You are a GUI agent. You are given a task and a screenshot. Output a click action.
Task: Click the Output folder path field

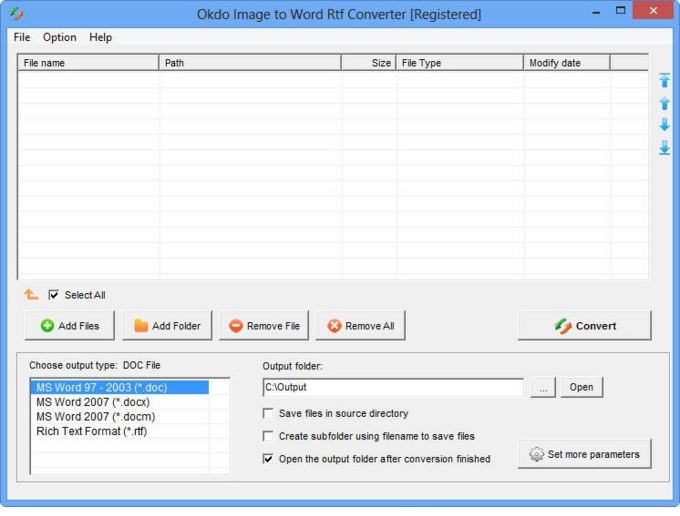393,387
